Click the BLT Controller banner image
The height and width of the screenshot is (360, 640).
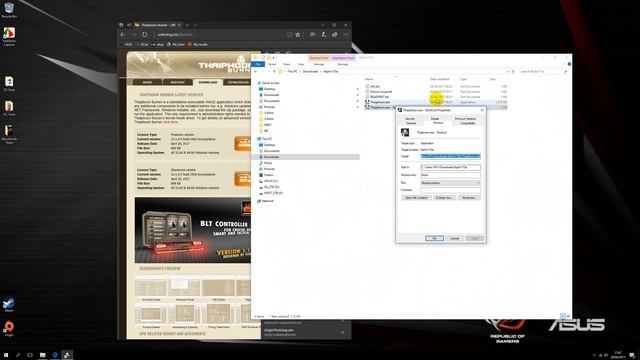tap(193, 230)
